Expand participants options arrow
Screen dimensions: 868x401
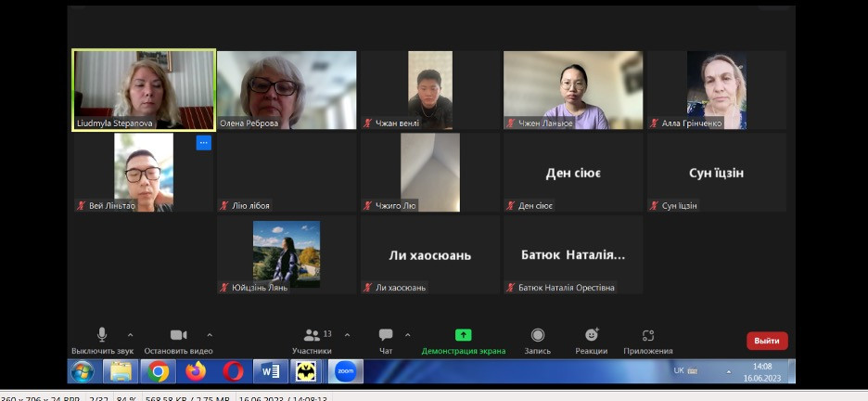click(x=347, y=335)
